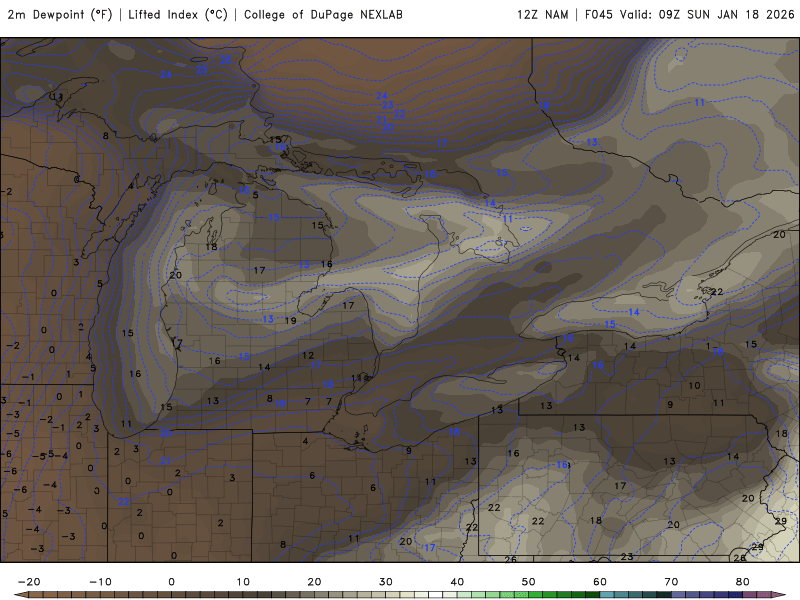The height and width of the screenshot is (600, 800).
Task: Click the "College of DuPage NEXLAB" label
Action: point(323,14)
